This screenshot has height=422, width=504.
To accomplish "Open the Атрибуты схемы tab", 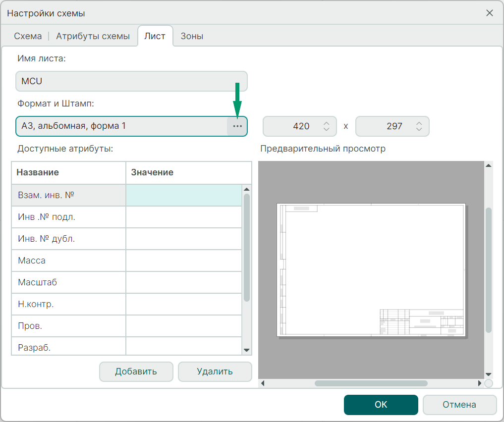I will coord(93,36).
